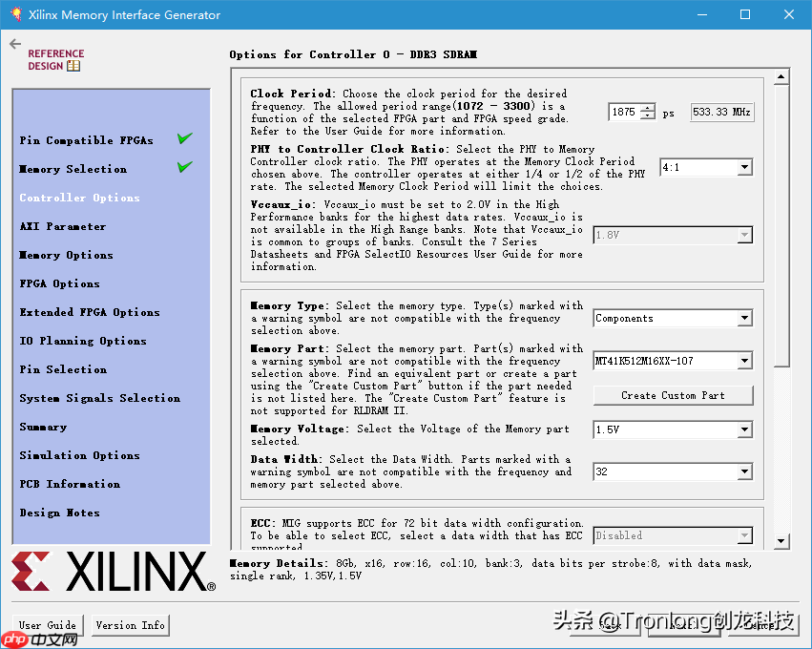Screen dimensions: 812x649
Task: Click the Memory Details text line
Action: [490, 569]
